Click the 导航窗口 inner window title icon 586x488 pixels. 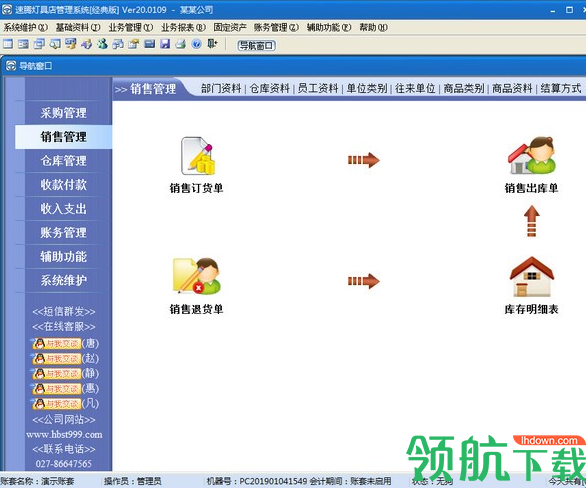11,66
